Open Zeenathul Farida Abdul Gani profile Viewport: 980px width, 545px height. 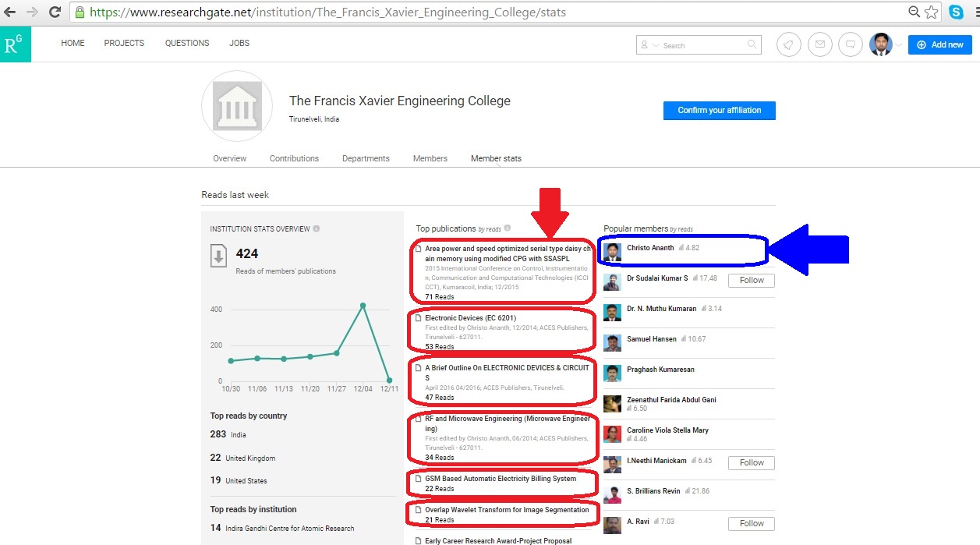pos(671,400)
